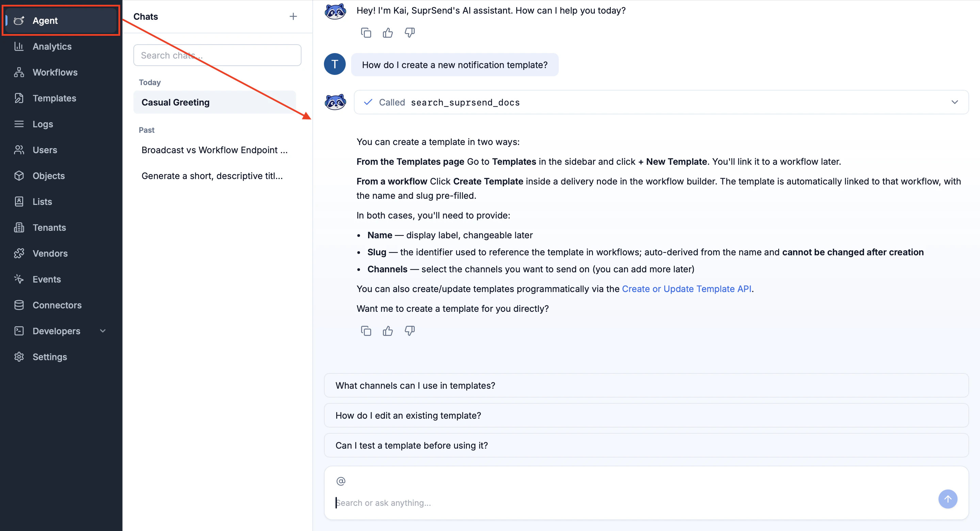This screenshot has width=980, height=531.
Task: Copy the template creation answer
Action: [366, 331]
